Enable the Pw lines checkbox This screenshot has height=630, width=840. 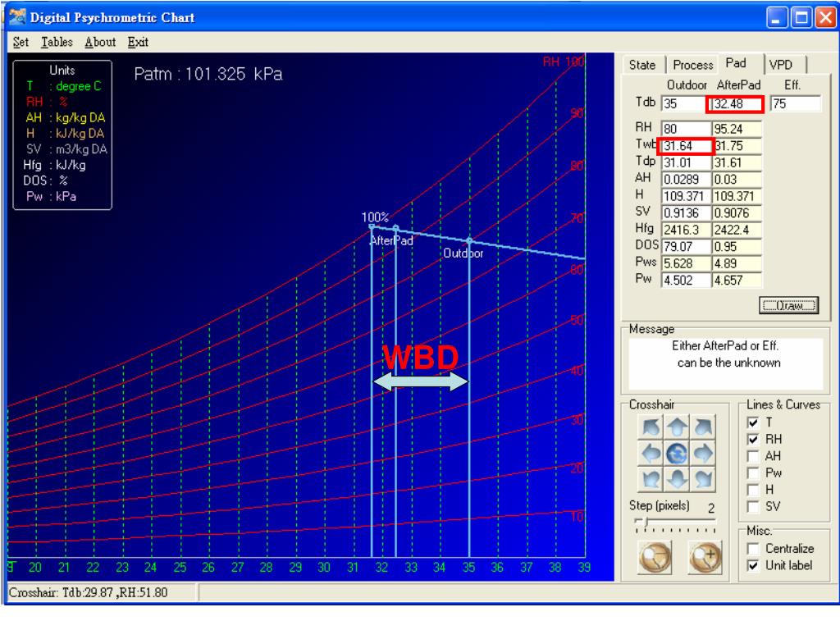click(x=753, y=473)
